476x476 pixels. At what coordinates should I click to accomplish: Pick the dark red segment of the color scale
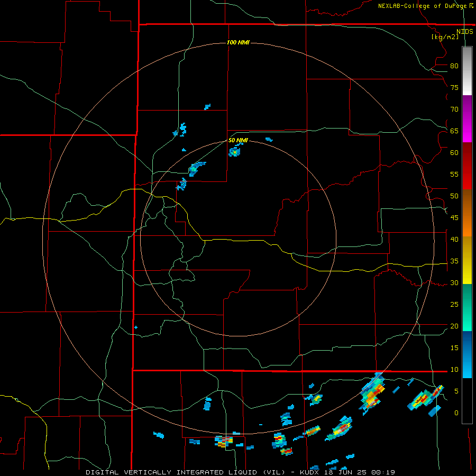point(467,166)
